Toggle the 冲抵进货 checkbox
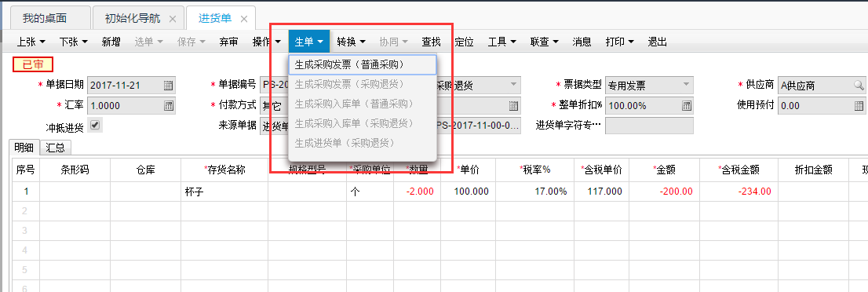 (95, 125)
